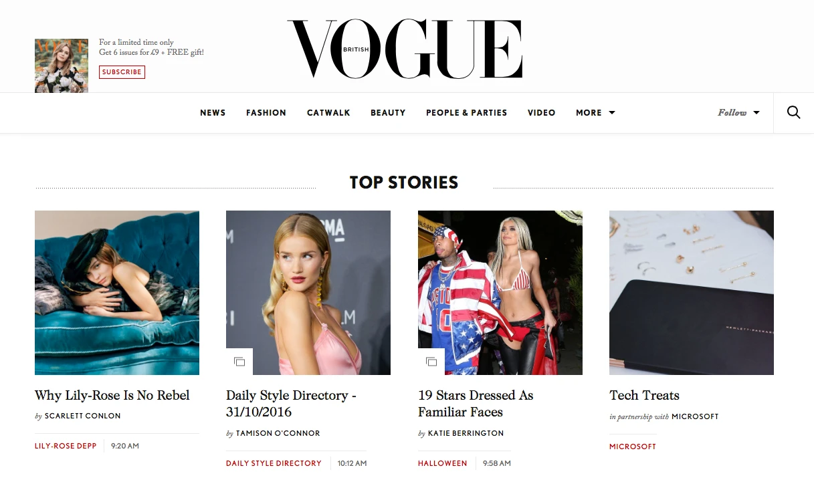Open the Video section

pyautogui.click(x=541, y=113)
